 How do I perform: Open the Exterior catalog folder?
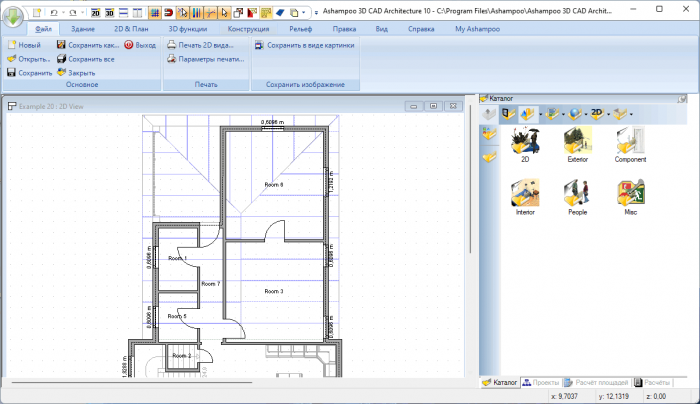pos(577,142)
